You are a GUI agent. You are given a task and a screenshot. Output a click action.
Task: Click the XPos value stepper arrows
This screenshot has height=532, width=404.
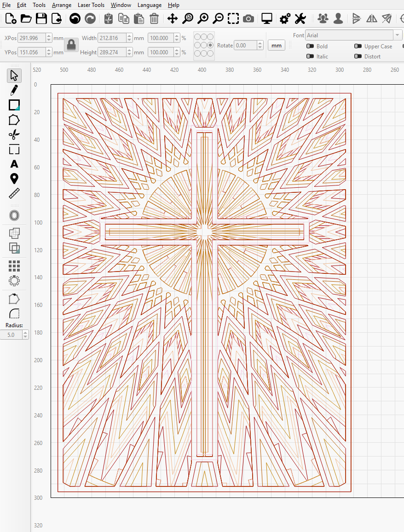tap(49, 38)
